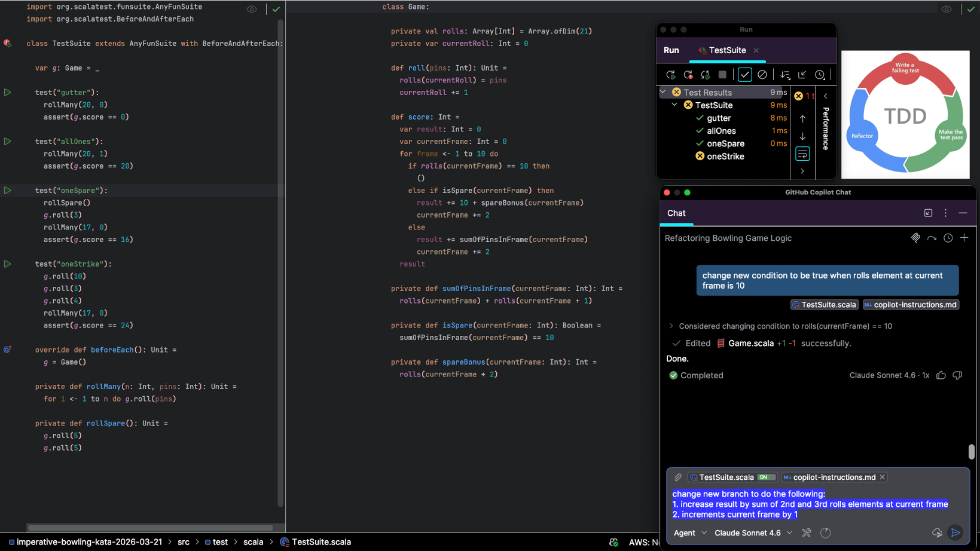Open Game.scala link in chat

[x=750, y=343]
